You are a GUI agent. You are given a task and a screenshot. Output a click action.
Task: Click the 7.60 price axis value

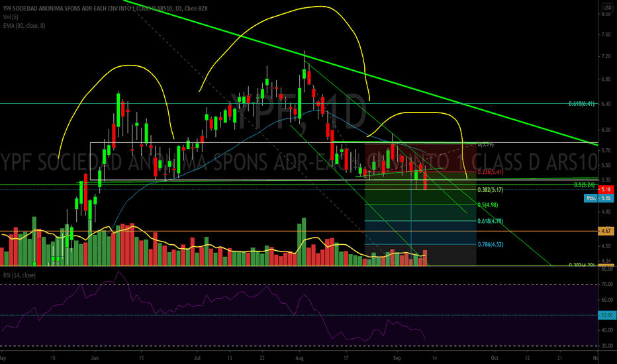point(606,34)
